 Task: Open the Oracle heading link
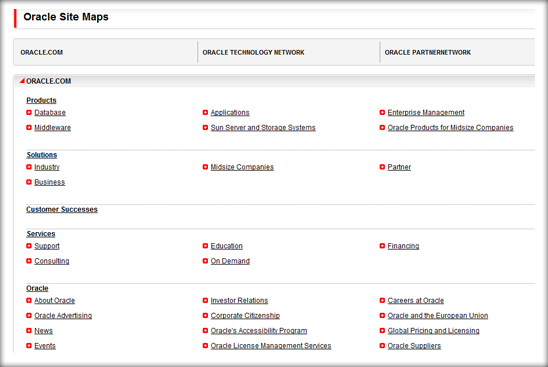(x=37, y=288)
